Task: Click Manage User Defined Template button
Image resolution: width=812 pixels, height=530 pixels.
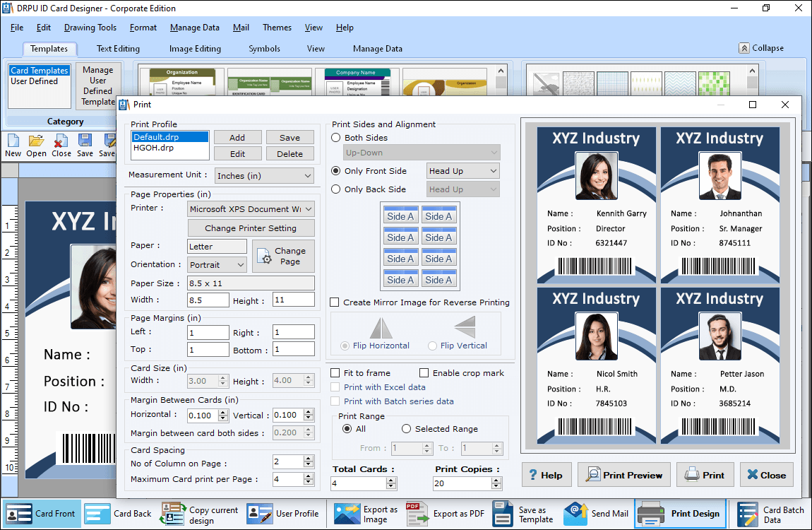Action: tap(98, 86)
